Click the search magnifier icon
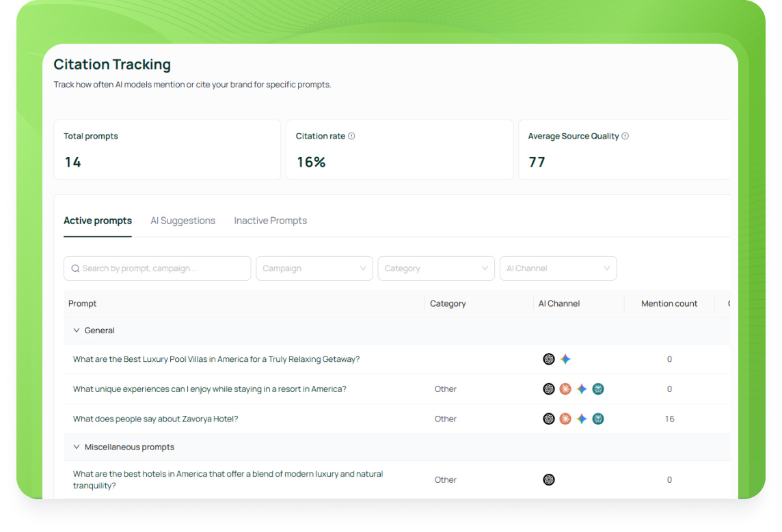Viewport: 782px width, 532px height. (x=75, y=268)
